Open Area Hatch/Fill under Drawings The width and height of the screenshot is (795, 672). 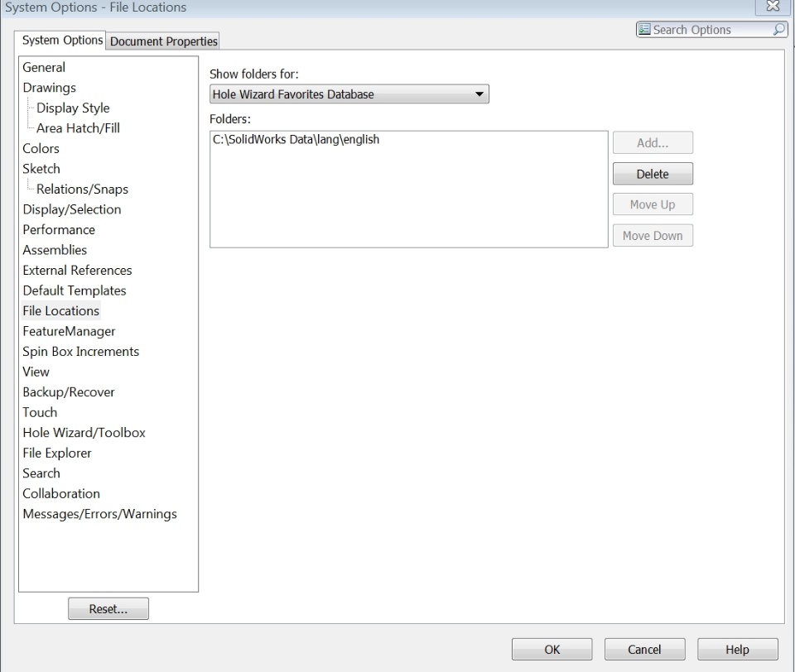click(x=78, y=128)
